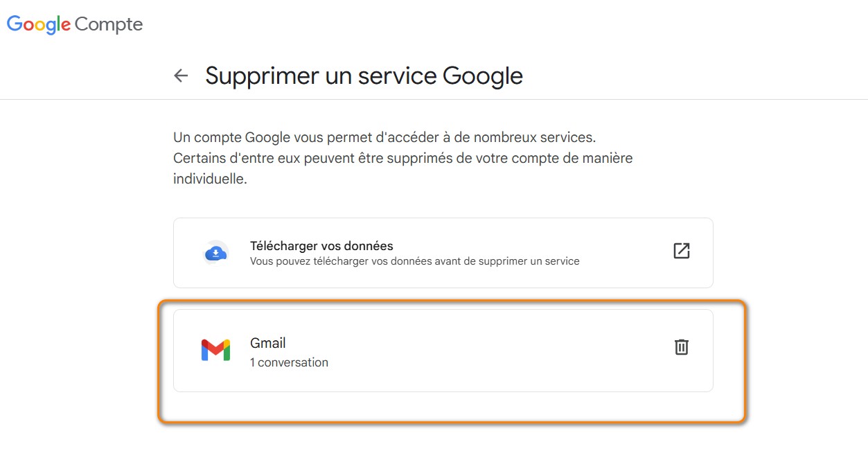Screen dimensions: 868x467
Task: Click the cloud download icon
Action: pos(215,252)
